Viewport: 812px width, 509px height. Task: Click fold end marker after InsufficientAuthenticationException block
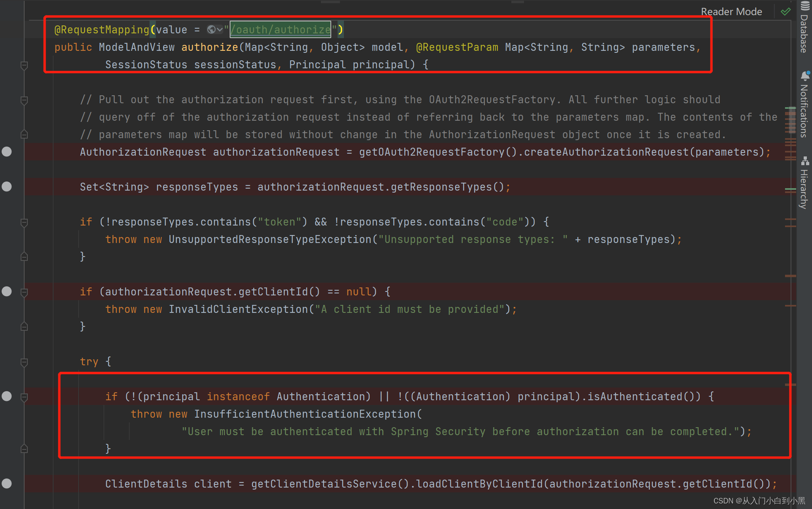pos(24,449)
